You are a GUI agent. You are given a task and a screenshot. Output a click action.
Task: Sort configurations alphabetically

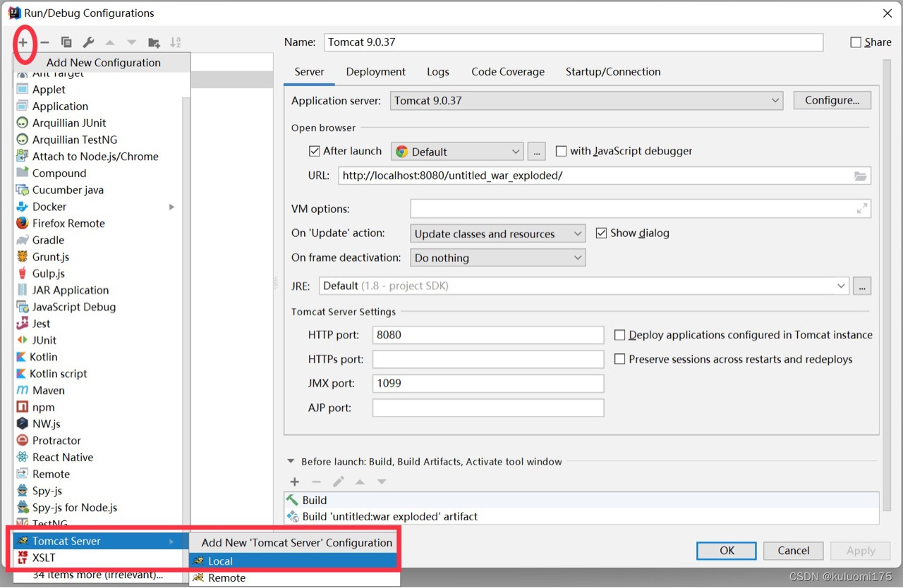(175, 42)
